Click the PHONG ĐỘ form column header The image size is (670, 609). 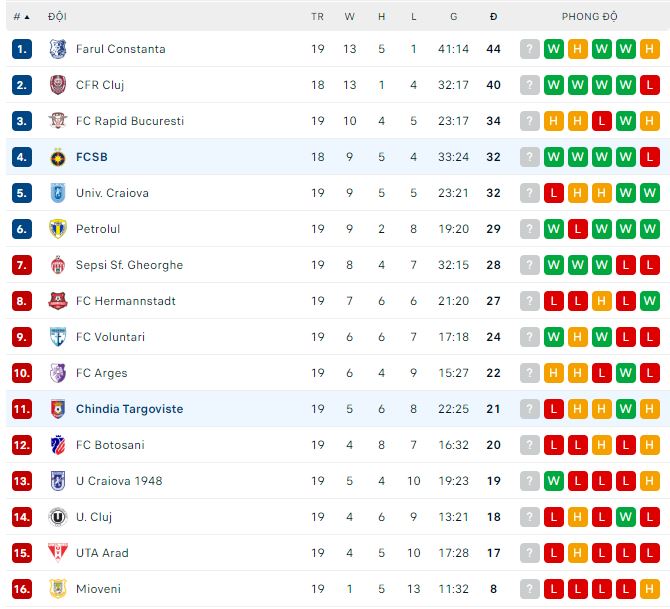[x=589, y=17]
